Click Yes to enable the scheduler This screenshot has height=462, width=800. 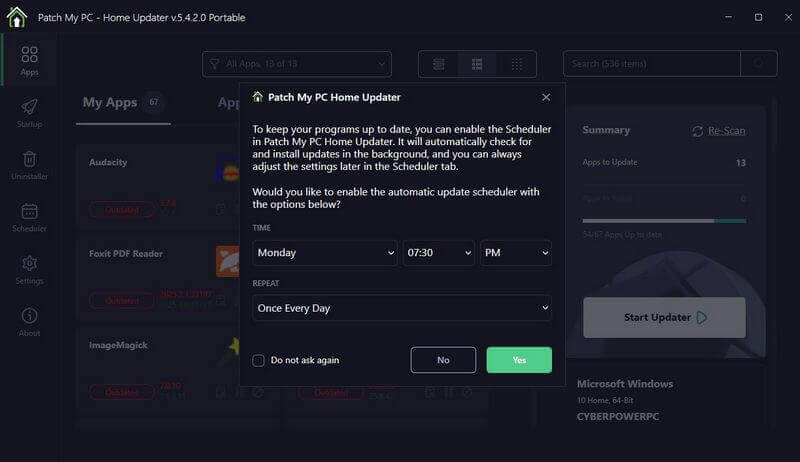tap(519, 360)
